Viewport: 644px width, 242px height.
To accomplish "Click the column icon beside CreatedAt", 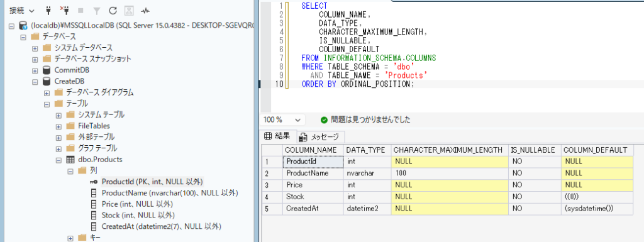I will pos(94,226).
